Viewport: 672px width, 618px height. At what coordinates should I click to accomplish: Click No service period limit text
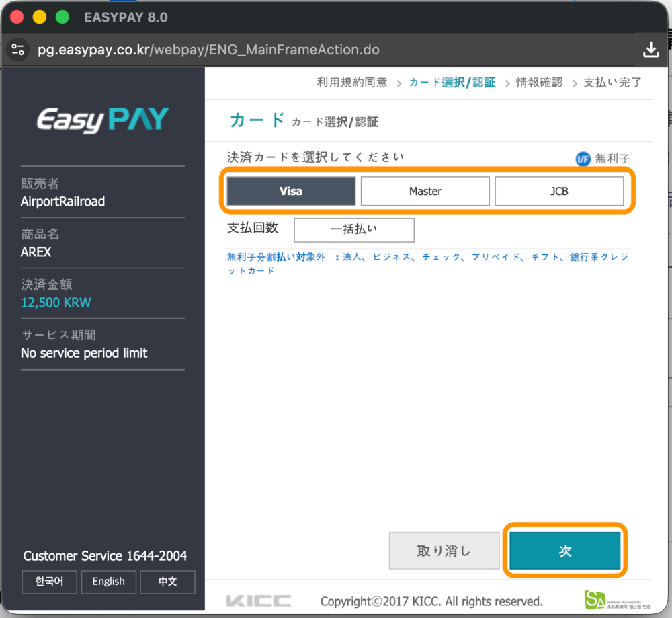84,353
